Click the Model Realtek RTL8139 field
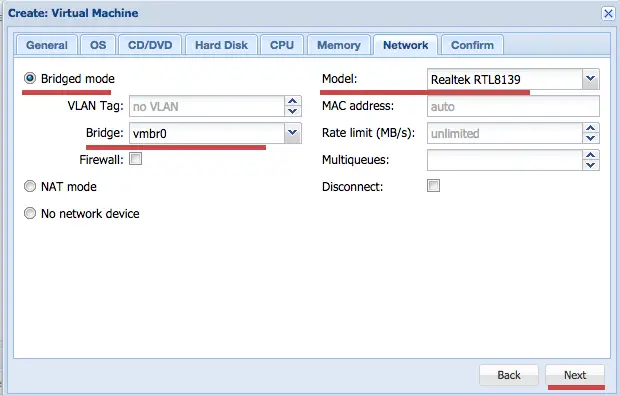This screenshot has width=620, height=396. [x=505, y=79]
